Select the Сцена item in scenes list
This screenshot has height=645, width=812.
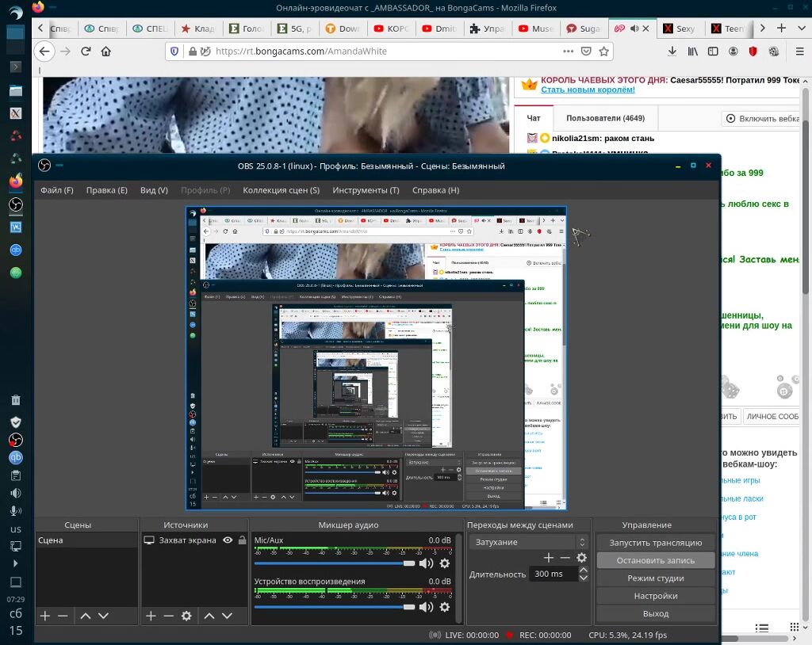tap(51, 540)
